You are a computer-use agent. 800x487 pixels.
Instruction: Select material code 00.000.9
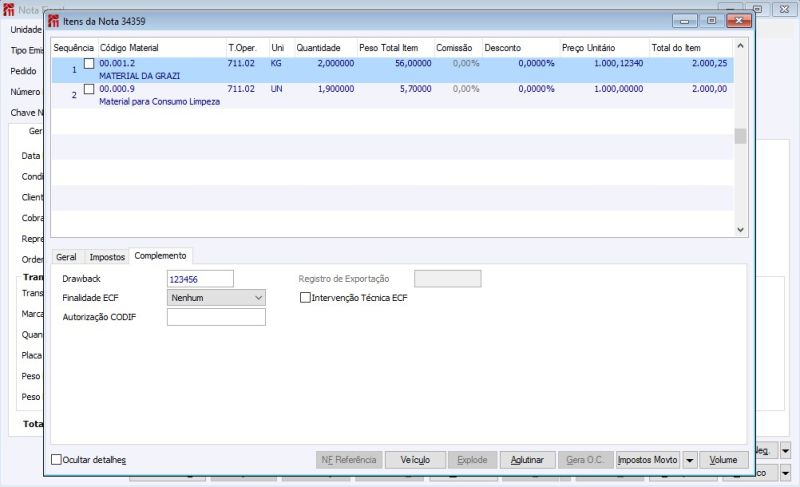click(117, 89)
